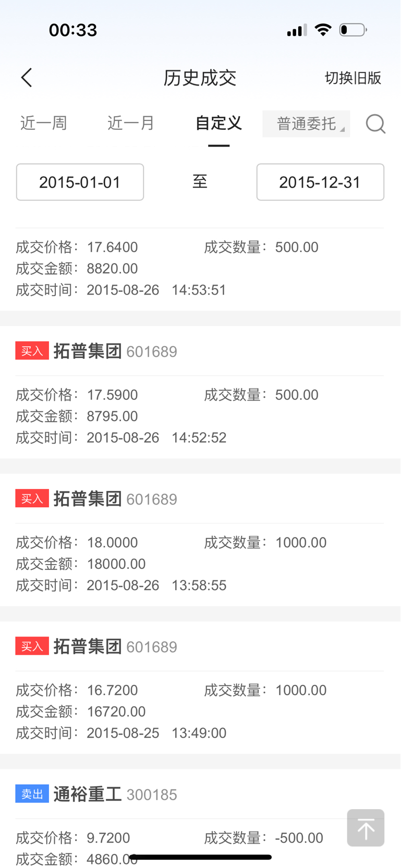
Task: Open the search magnifier icon
Action: [x=375, y=124]
